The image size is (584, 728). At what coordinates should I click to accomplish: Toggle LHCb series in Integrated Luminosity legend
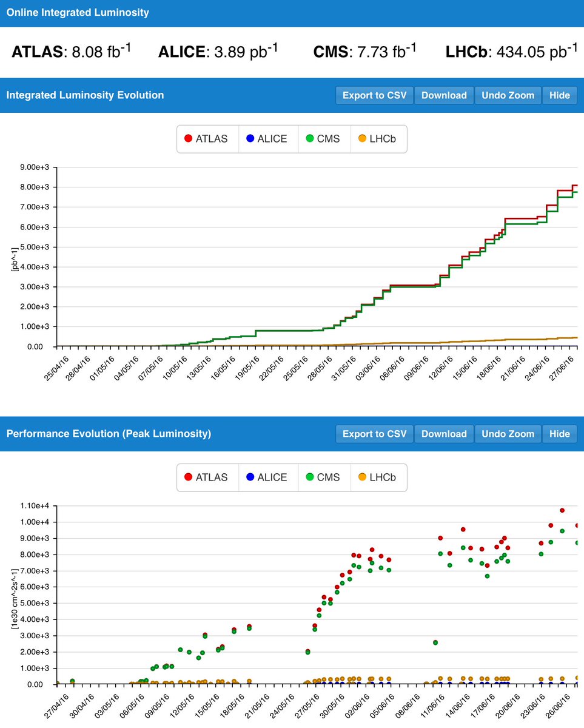click(378, 139)
